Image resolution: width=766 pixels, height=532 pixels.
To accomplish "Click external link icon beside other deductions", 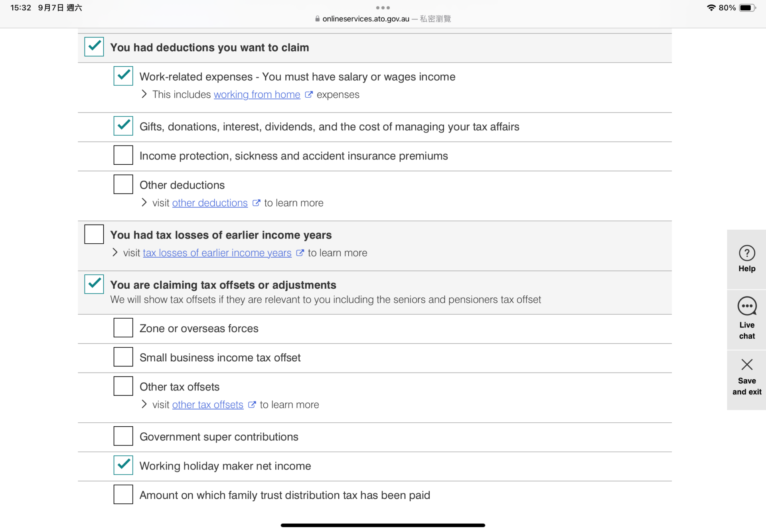I will tap(256, 203).
